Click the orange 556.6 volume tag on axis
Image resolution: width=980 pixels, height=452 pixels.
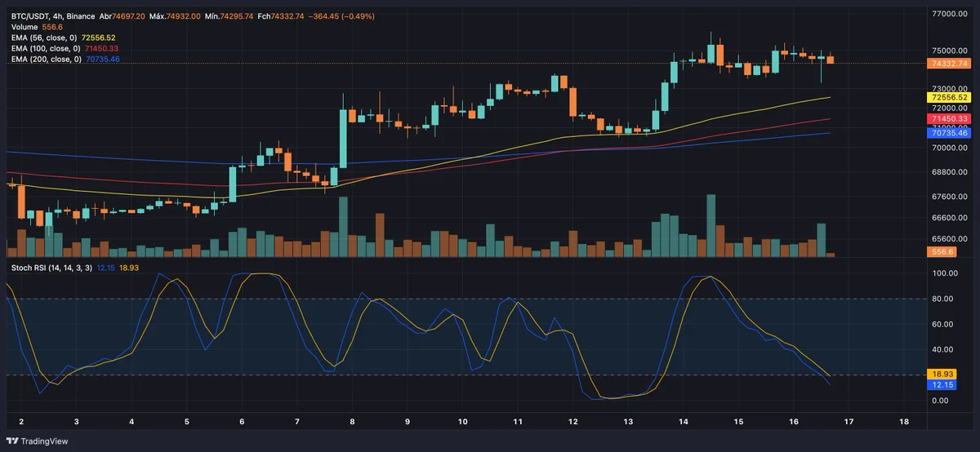[942, 252]
